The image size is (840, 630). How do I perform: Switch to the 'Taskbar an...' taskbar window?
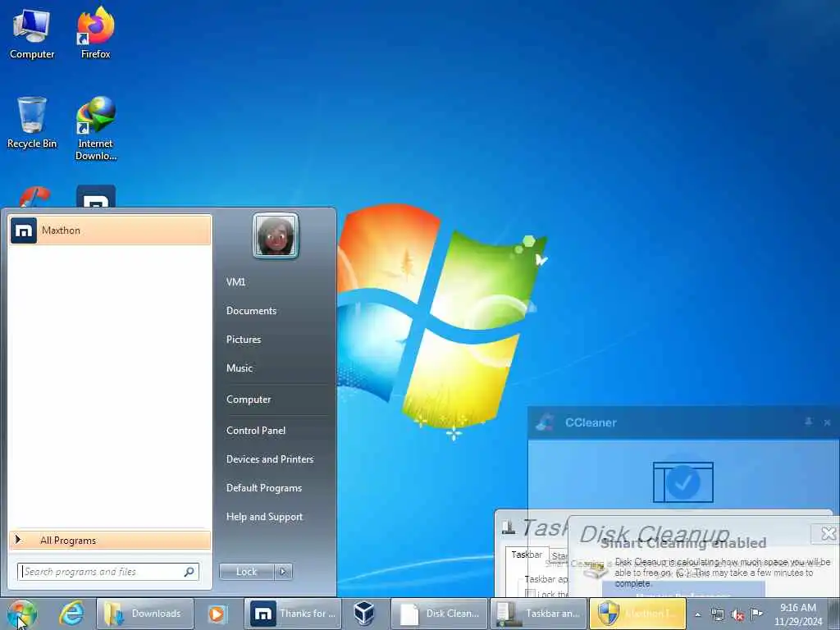pos(538,614)
